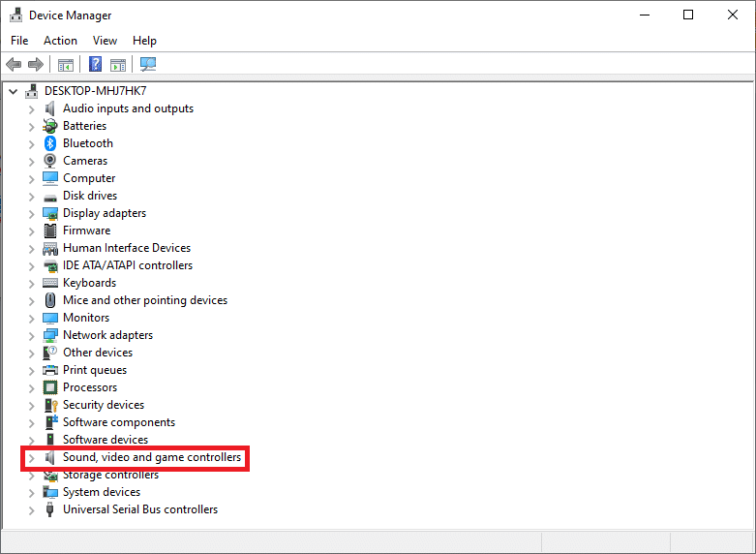The image size is (756, 554).
Task: Click the Disk drives icon
Action: click(50, 198)
